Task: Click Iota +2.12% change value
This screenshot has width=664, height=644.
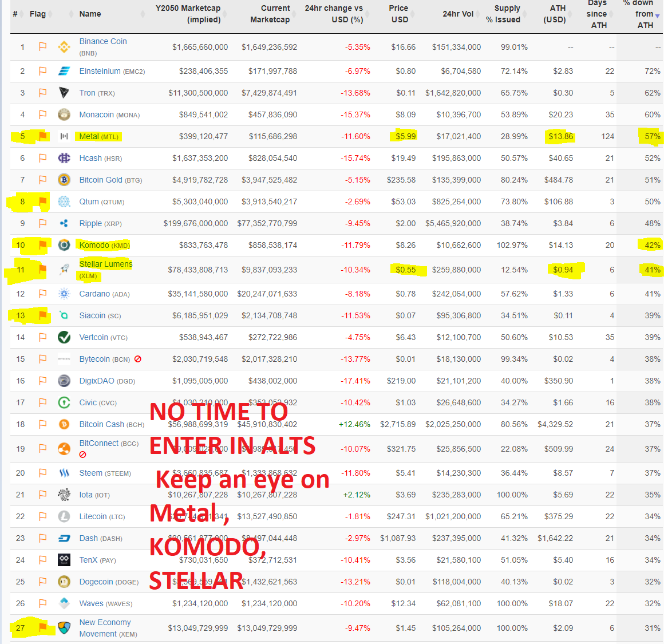Action: point(357,495)
